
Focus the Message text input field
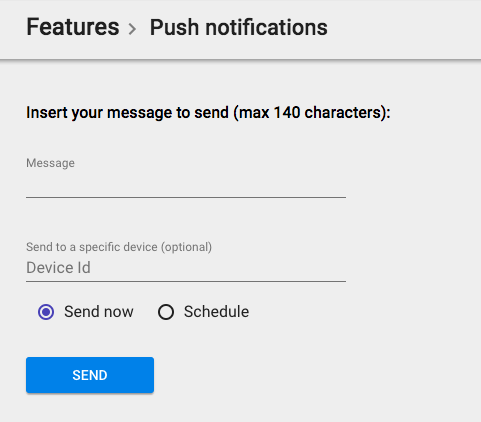[x=186, y=185]
